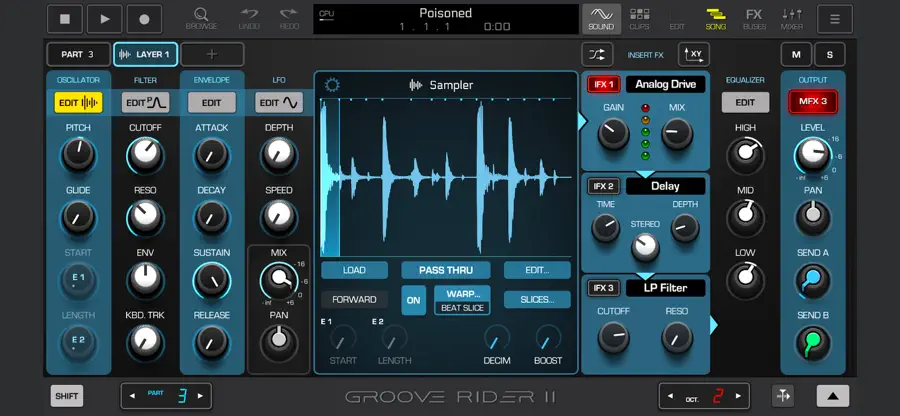This screenshot has height=416, width=900.
Task: Switch to the Song view
Action: (x=716, y=19)
